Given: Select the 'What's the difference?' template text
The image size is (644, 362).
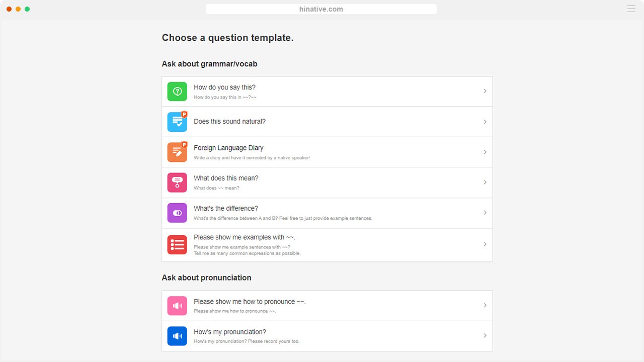Looking at the screenshot, I should [x=226, y=209].
